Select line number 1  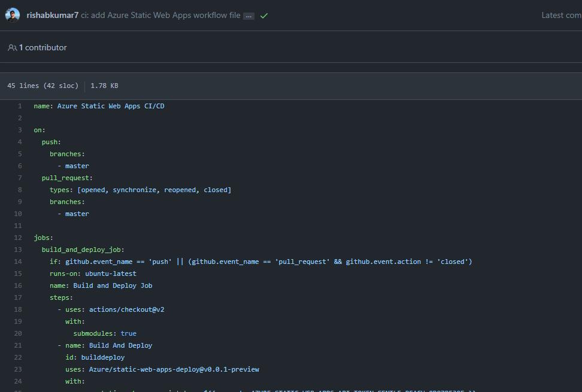(x=20, y=106)
